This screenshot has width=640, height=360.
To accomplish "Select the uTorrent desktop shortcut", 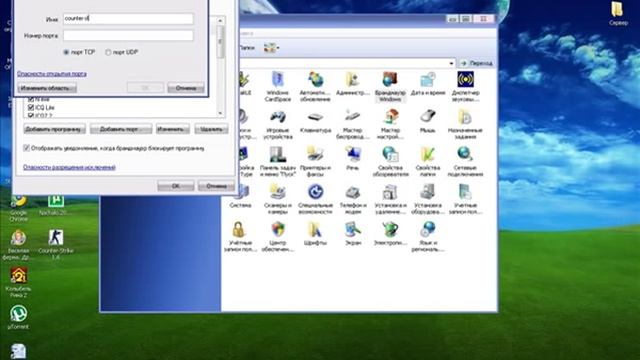I will pyautogui.click(x=18, y=317).
